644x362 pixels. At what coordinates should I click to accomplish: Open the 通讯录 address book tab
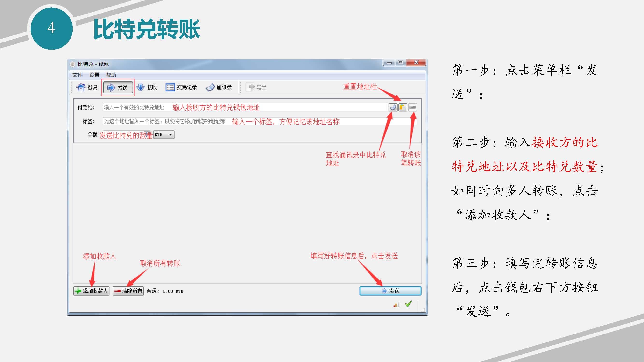click(219, 87)
